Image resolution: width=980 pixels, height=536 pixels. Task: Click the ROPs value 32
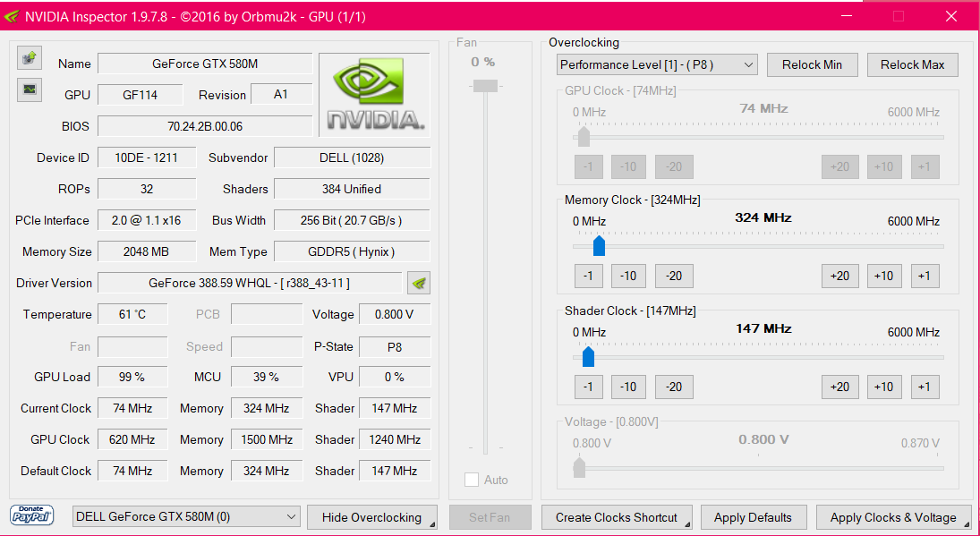[x=146, y=189]
